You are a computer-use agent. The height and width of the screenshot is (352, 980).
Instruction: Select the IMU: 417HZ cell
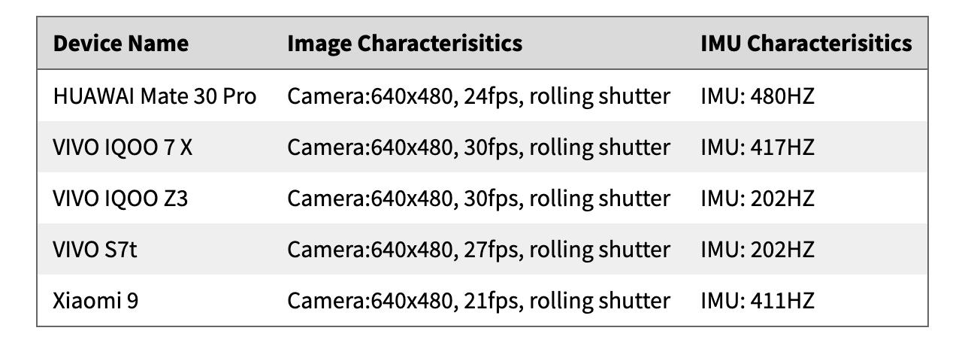[758, 147]
